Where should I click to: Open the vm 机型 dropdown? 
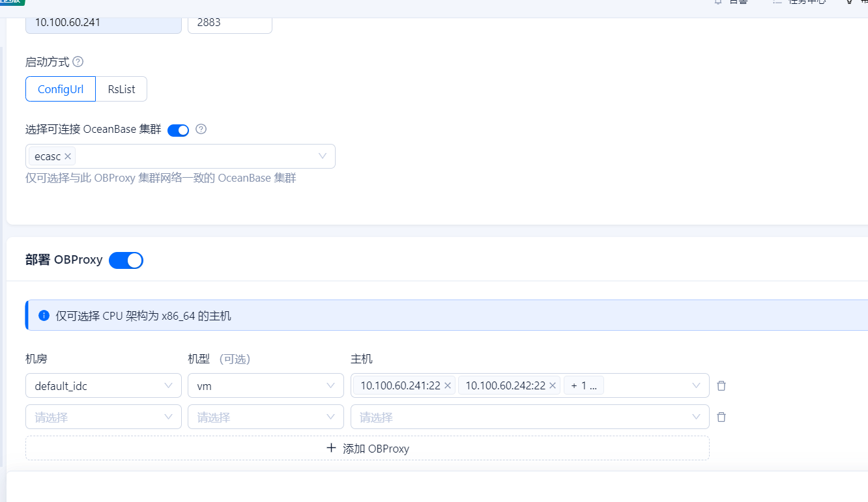265,385
